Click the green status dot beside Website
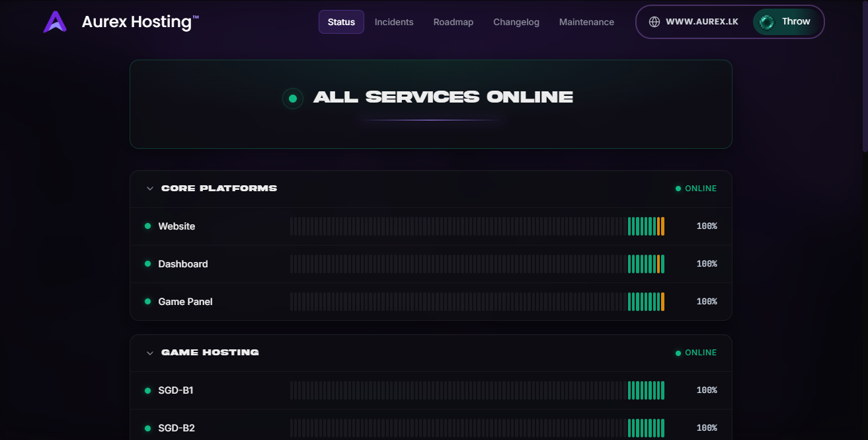868x440 pixels. tap(147, 226)
